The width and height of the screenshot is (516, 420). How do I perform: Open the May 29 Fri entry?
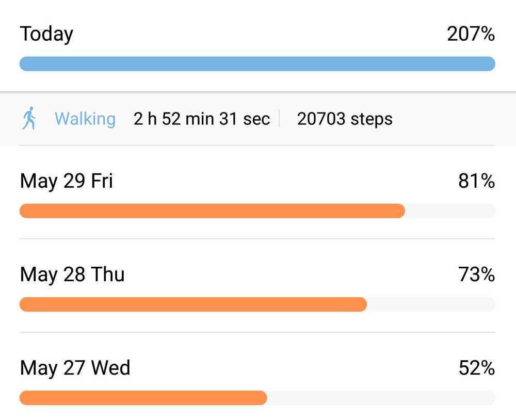pyautogui.click(x=66, y=181)
